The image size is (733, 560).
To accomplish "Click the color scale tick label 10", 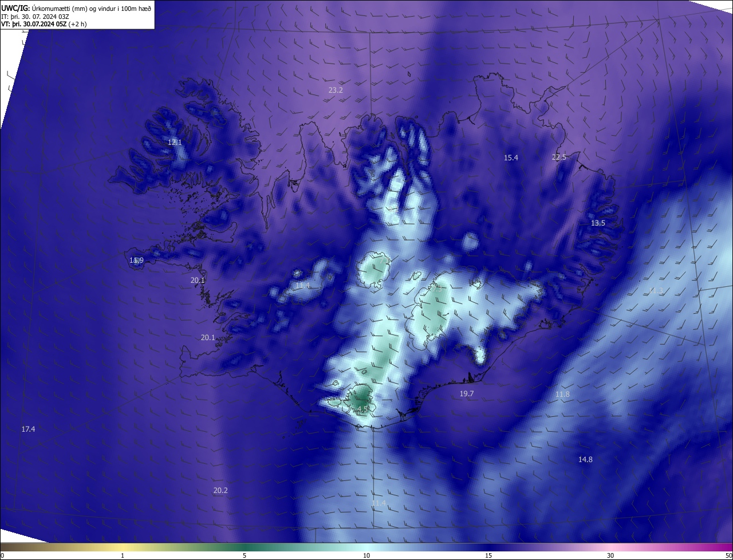I will coord(366,555).
